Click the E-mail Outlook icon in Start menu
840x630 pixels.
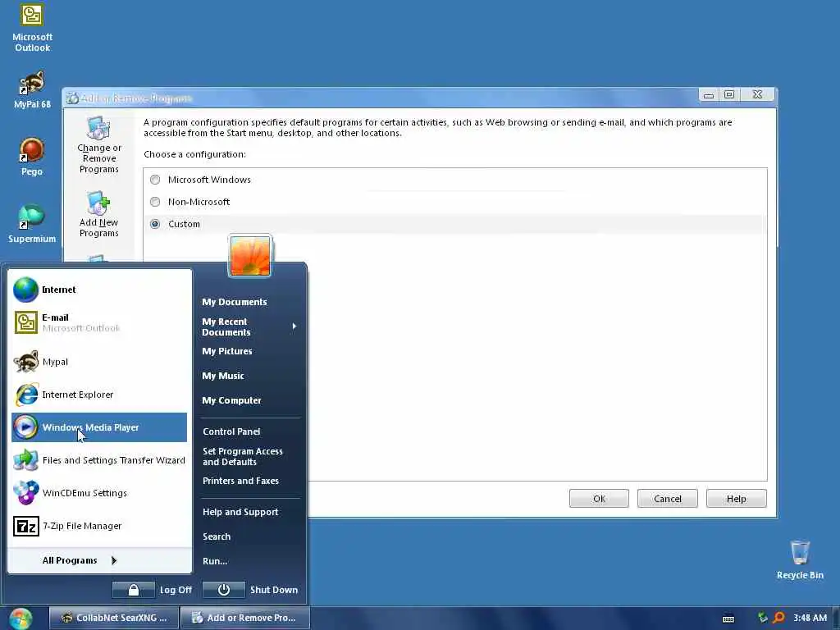(25, 322)
